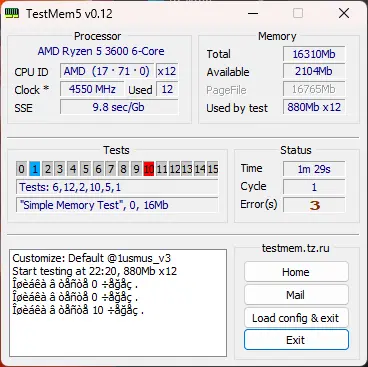Click the "Simple Memory Test", 0, 16Mb field
The width and height of the screenshot is (368, 367).
pos(117,205)
